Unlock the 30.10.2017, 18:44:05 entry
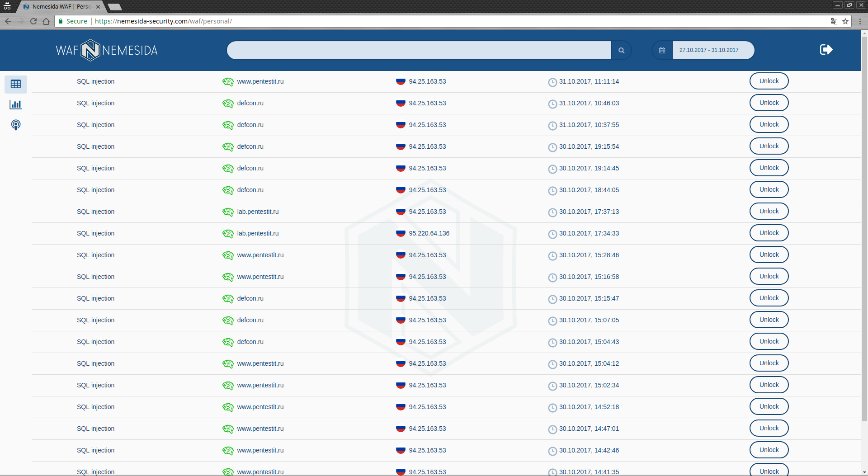 click(769, 189)
